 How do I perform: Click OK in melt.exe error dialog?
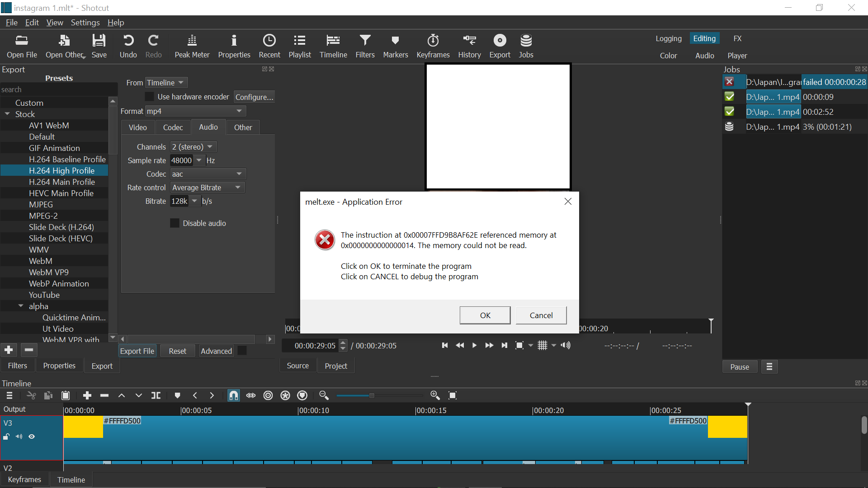[x=485, y=315]
